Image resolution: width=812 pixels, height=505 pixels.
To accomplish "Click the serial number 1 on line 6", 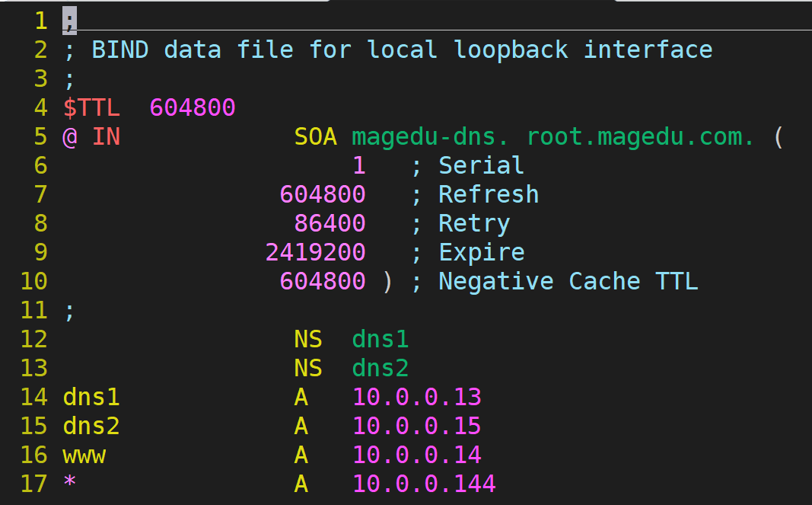I will [x=359, y=166].
